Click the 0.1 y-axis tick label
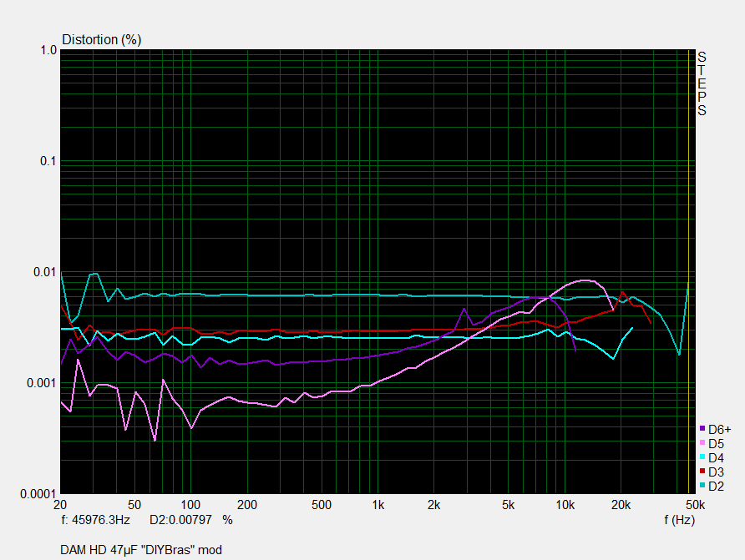The image size is (745, 560). pos(48,161)
